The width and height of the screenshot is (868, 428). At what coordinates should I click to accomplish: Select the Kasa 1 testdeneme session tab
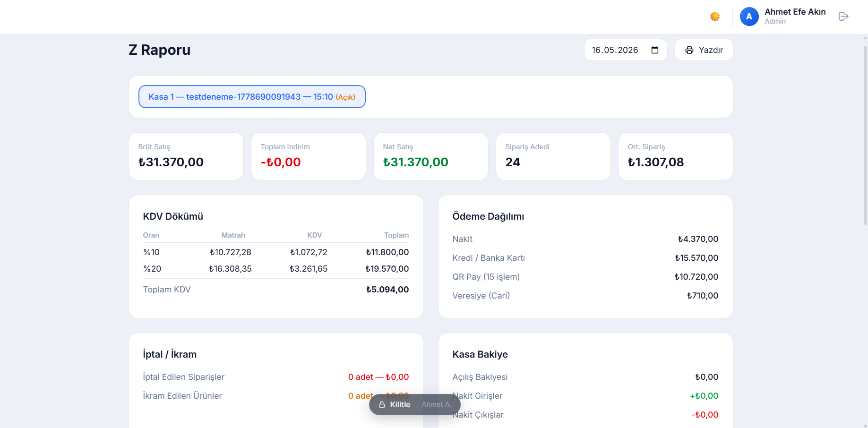click(252, 97)
